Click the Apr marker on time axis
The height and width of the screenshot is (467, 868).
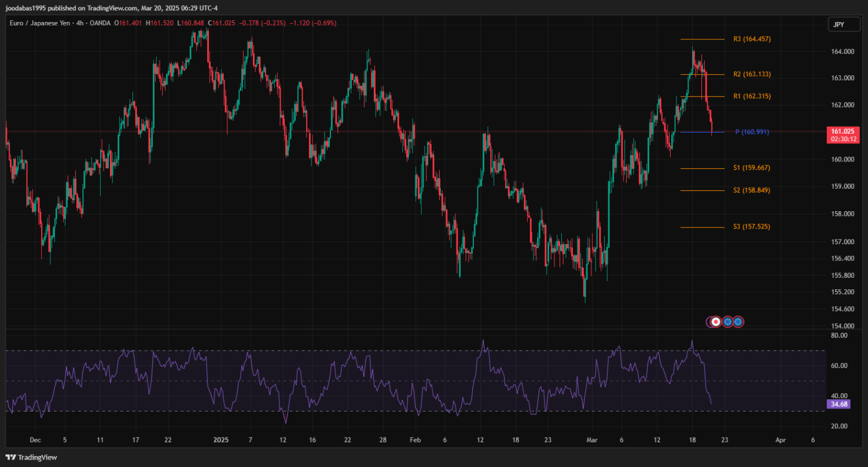point(781,440)
